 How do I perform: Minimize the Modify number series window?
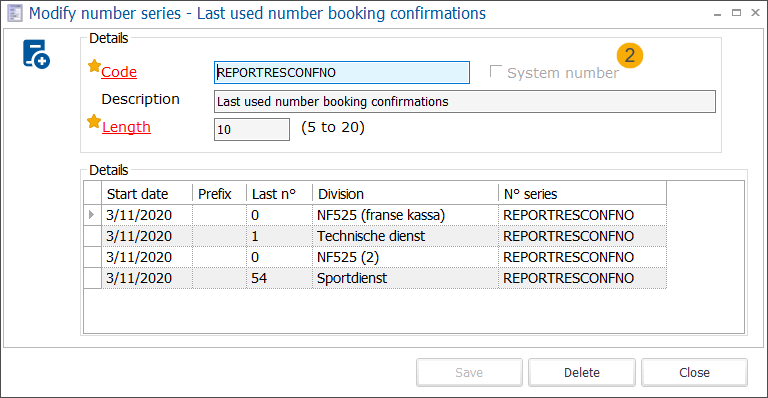(x=718, y=14)
